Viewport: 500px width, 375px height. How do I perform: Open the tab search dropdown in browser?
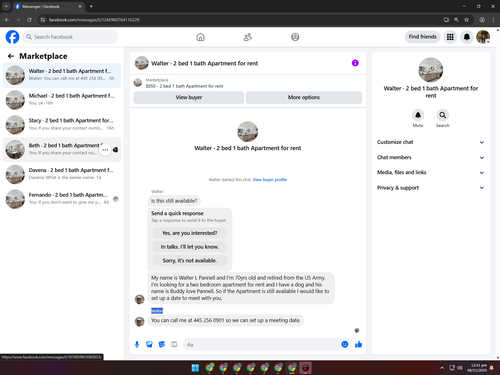[x=6, y=6]
